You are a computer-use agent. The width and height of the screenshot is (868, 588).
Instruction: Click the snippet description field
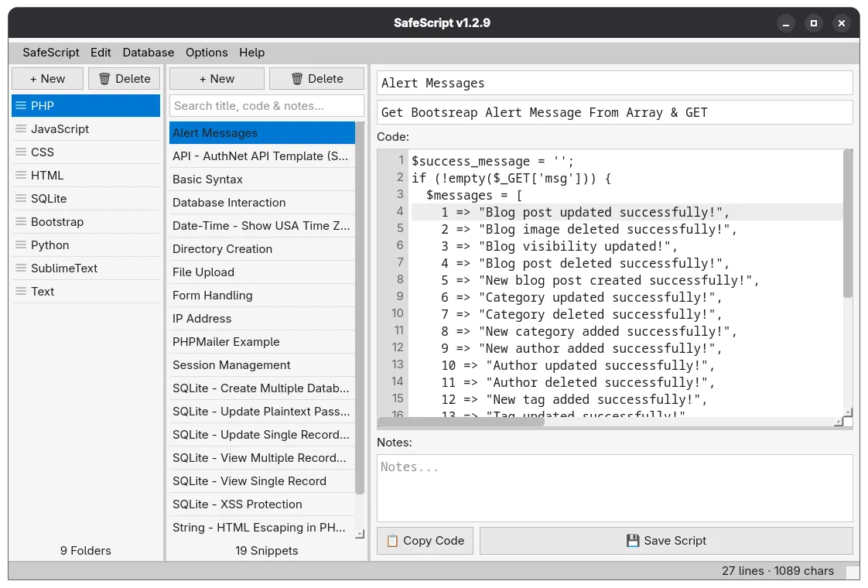(615, 112)
